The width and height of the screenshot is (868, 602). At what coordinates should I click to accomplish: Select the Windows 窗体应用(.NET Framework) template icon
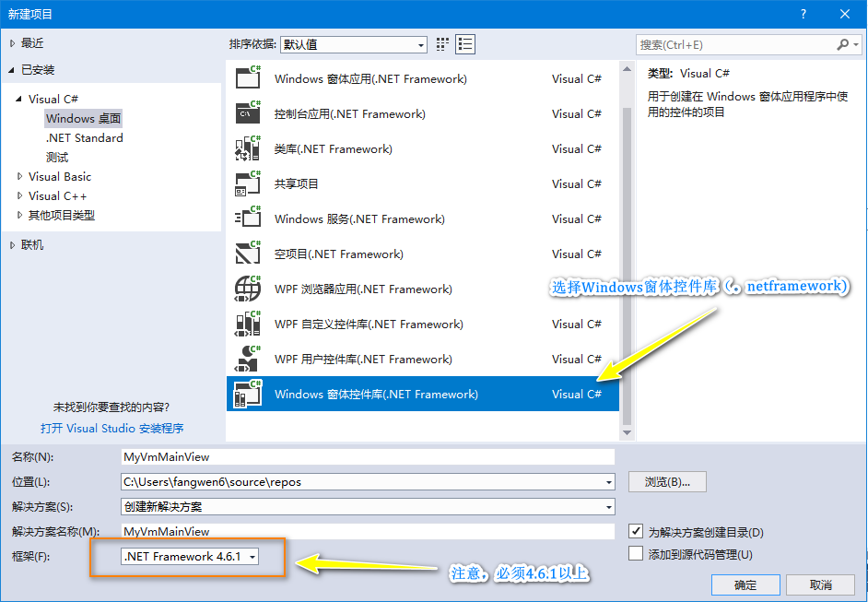pyautogui.click(x=247, y=78)
